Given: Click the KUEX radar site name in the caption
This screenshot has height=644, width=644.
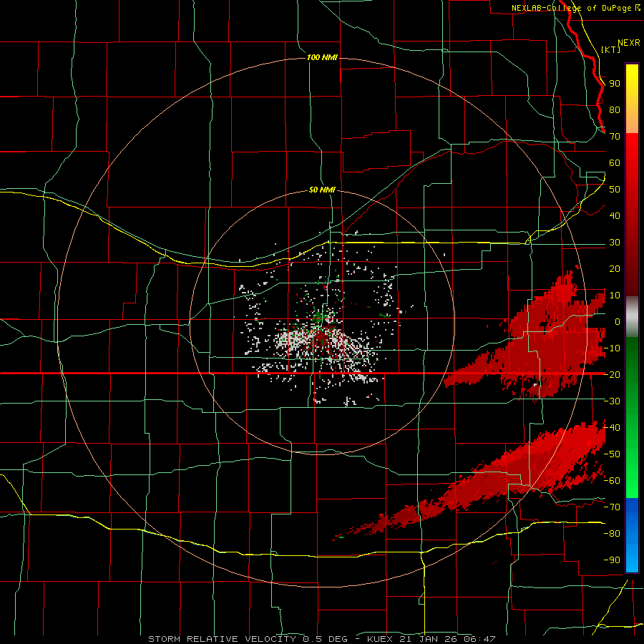Looking at the screenshot, I should pos(380,639).
